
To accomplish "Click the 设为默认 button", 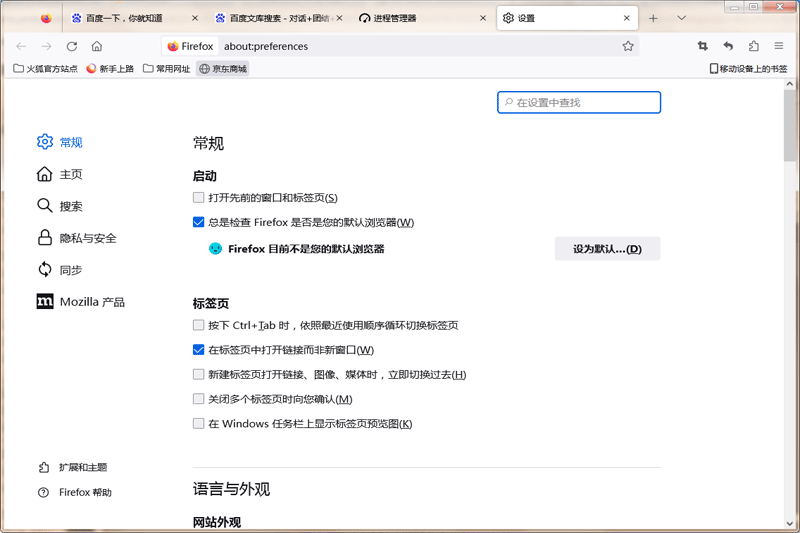I will point(607,249).
